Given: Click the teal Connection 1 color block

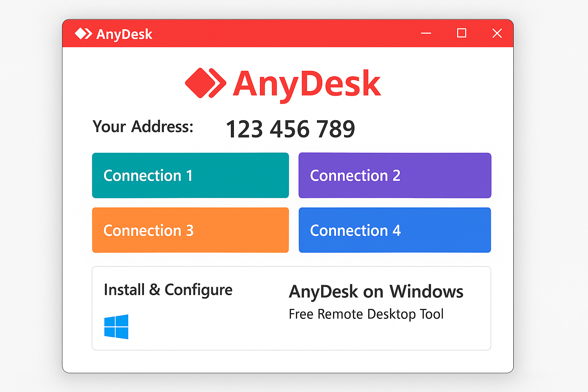Looking at the screenshot, I should (x=190, y=175).
